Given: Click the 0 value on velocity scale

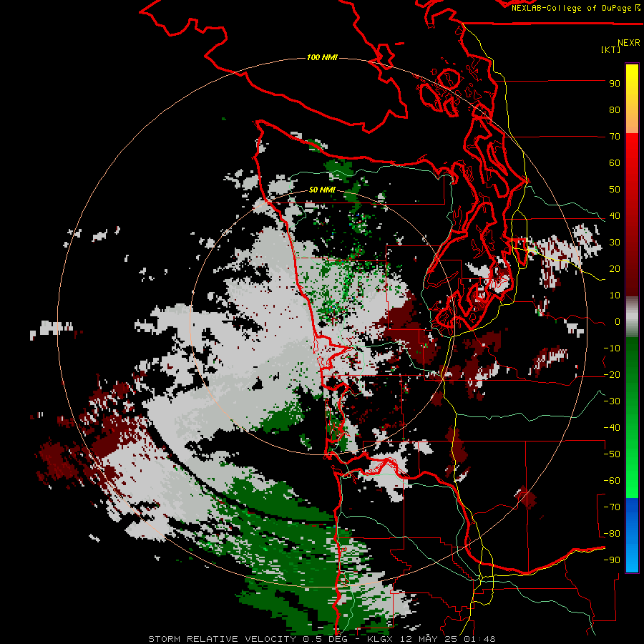Looking at the screenshot, I should pos(618,322).
